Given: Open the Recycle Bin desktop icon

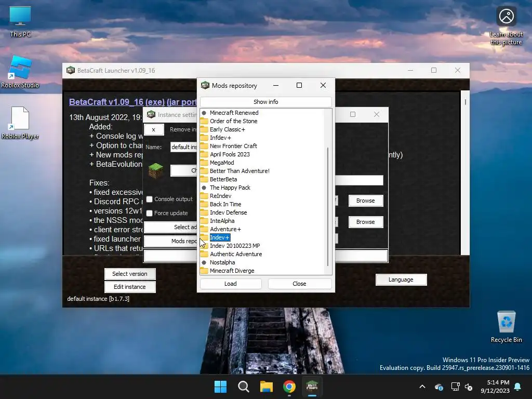Looking at the screenshot, I should pyautogui.click(x=506, y=326).
